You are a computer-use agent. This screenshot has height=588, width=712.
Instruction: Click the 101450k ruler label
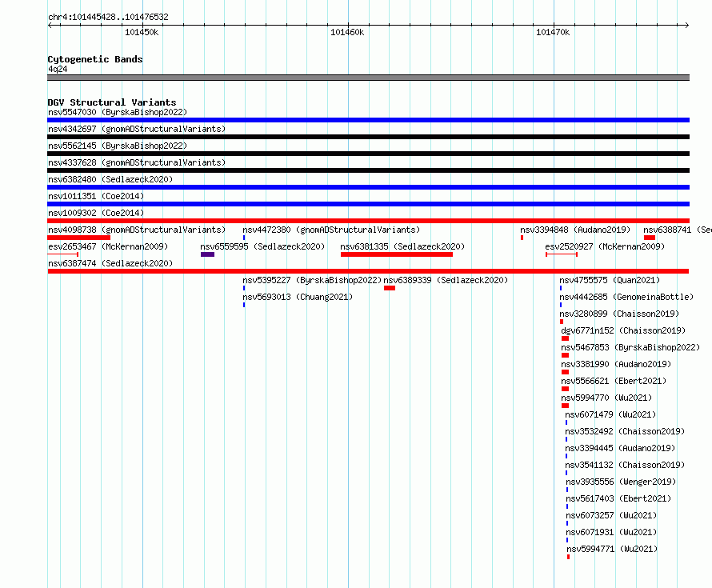142,32
